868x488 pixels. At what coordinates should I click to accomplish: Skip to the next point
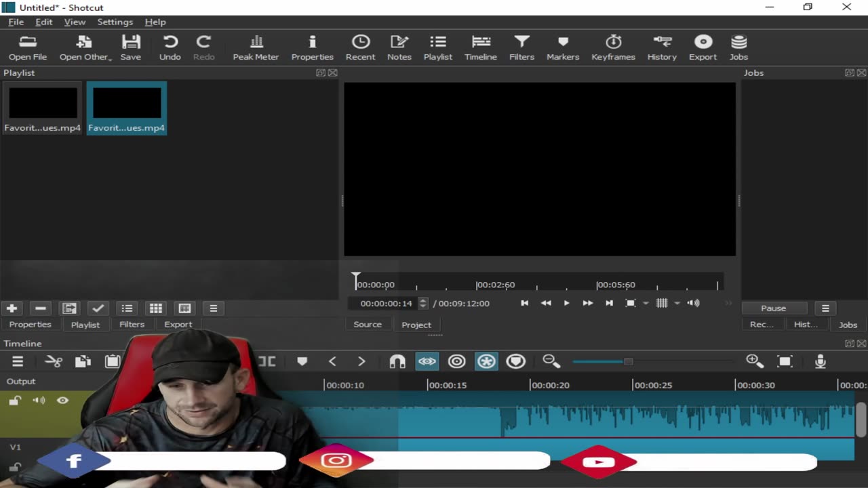(x=609, y=303)
